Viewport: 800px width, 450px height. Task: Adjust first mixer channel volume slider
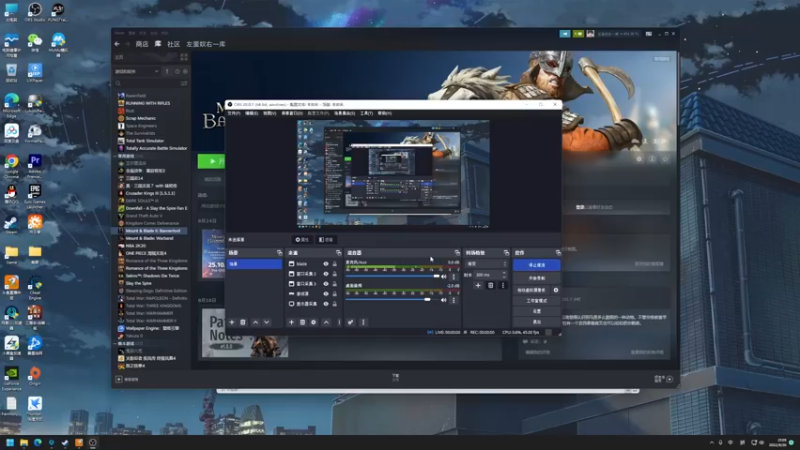pyautogui.click(x=392, y=276)
